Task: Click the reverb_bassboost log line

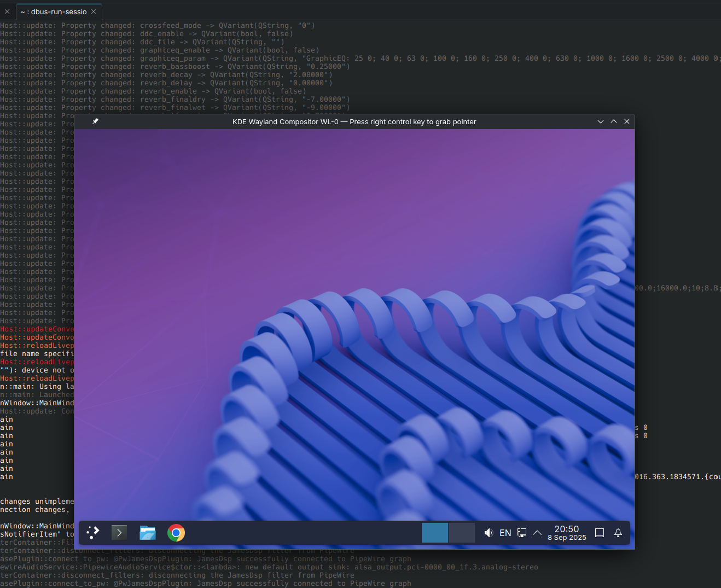Action: click(x=175, y=67)
